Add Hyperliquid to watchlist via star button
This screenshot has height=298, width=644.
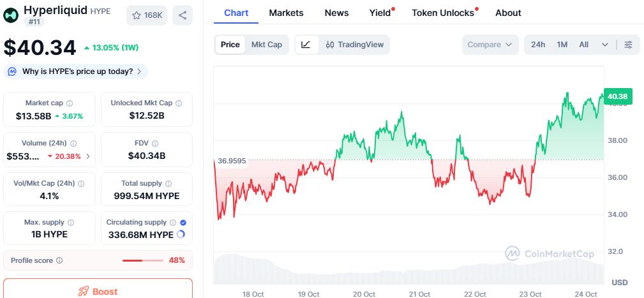(147, 15)
